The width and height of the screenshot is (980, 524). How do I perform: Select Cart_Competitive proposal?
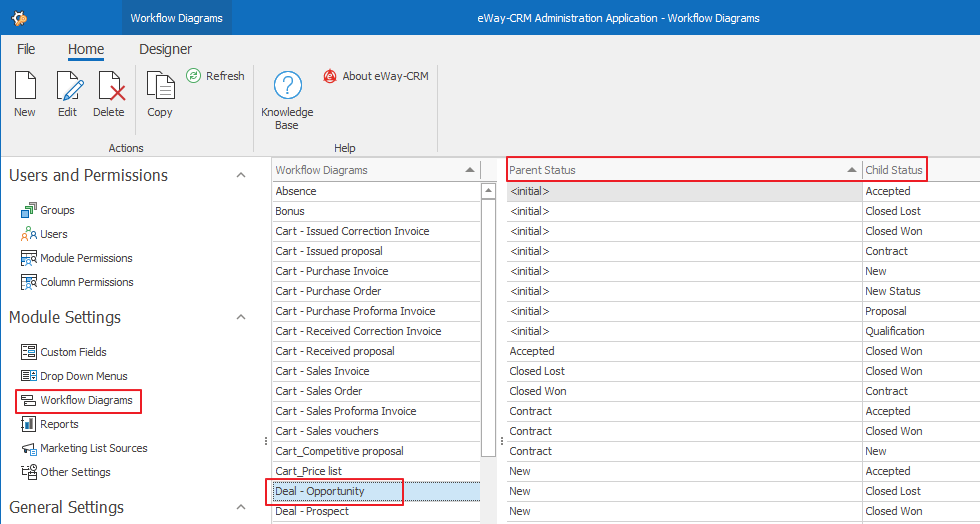tap(376, 451)
